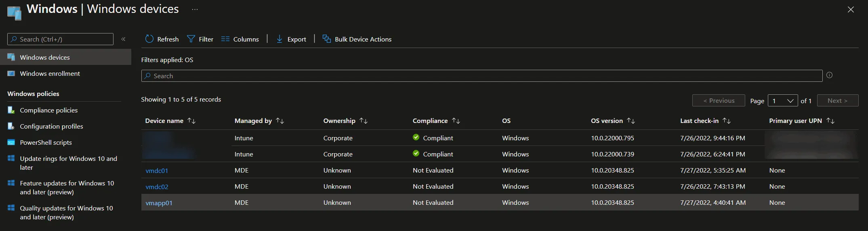Click last check-in 7/26/2022, 6:24:41 PM

712,154
